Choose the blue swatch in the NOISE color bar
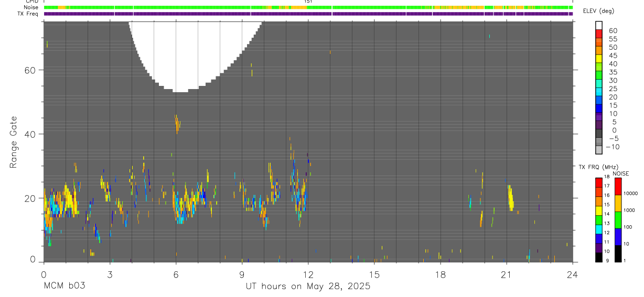This screenshot has height=297, width=644. (618, 236)
